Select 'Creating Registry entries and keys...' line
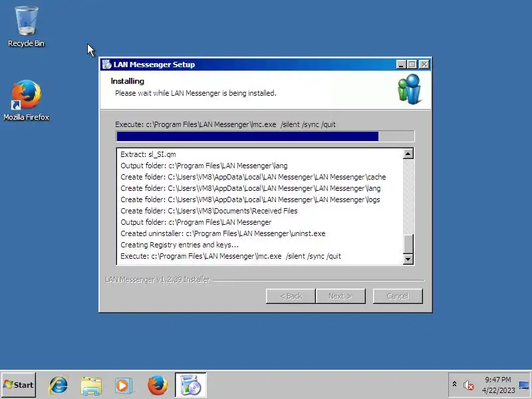The height and width of the screenshot is (399, 532). [180, 245]
